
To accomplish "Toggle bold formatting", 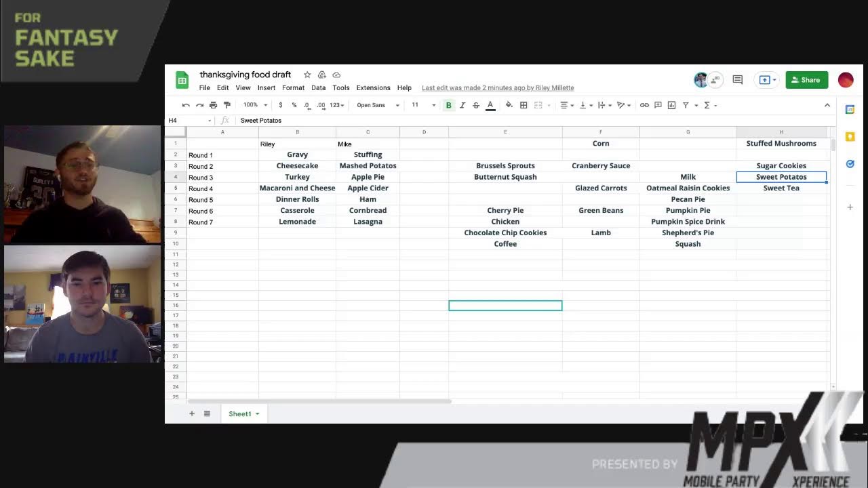I will pos(448,105).
